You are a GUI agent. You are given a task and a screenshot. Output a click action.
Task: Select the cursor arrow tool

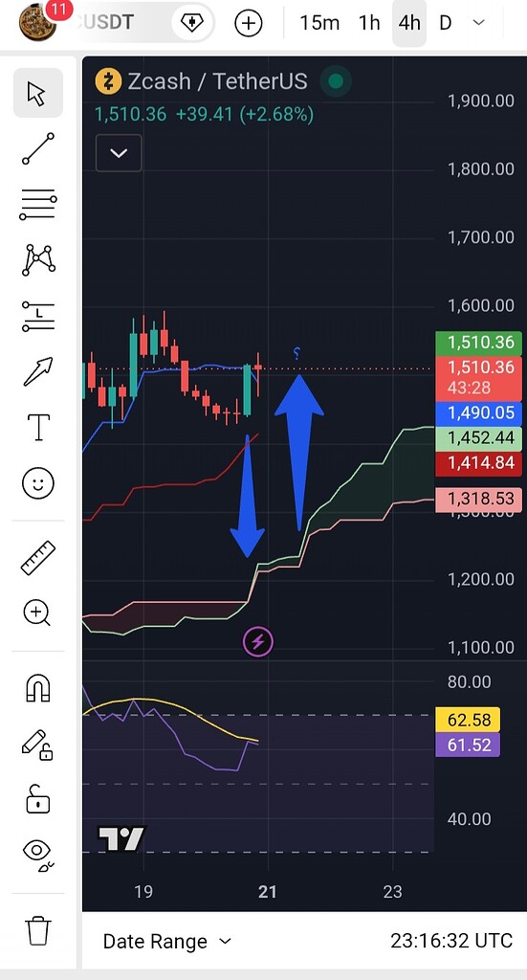pos(37,93)
